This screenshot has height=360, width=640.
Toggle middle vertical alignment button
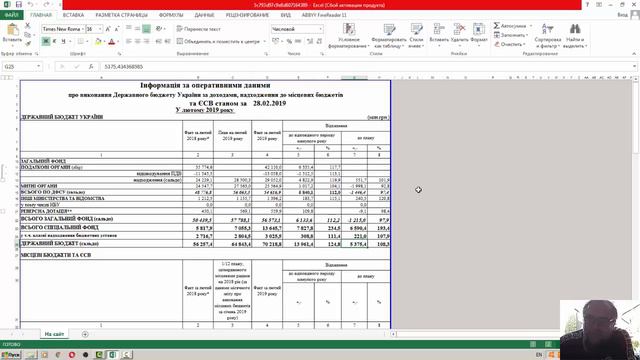click(x=137, y=29)
